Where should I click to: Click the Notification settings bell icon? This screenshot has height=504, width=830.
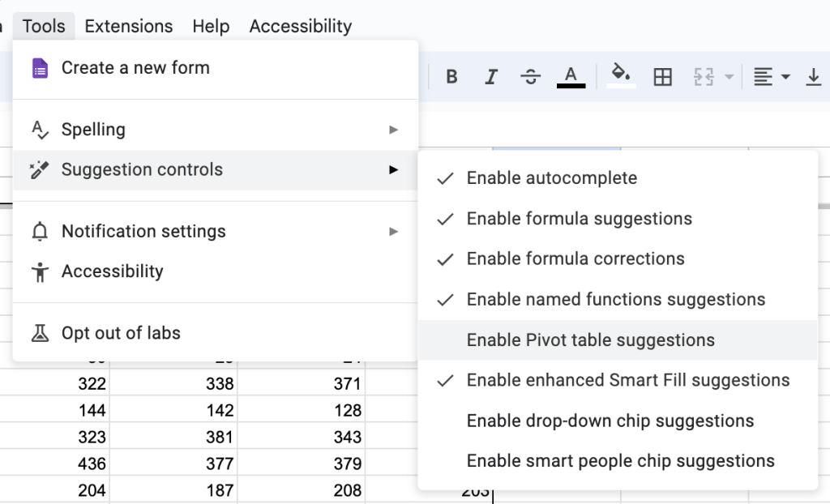[39, 232]
